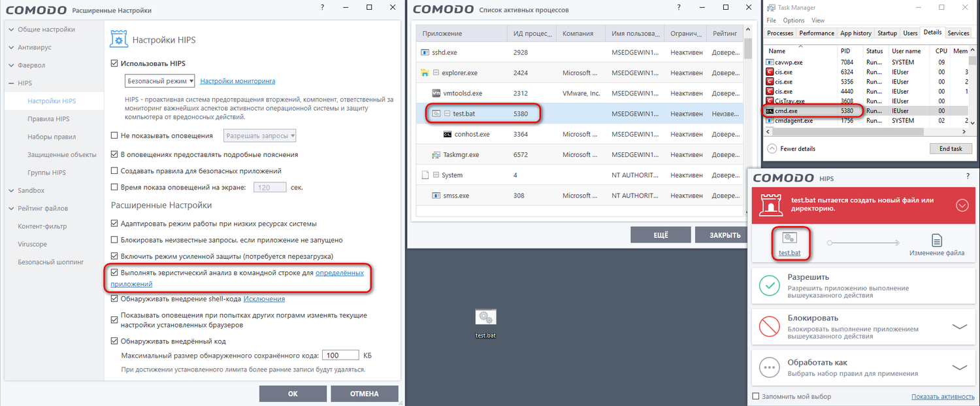Click the conhost.exe console icon
Viewport: 980px width, 406px height.
[448, 134]
